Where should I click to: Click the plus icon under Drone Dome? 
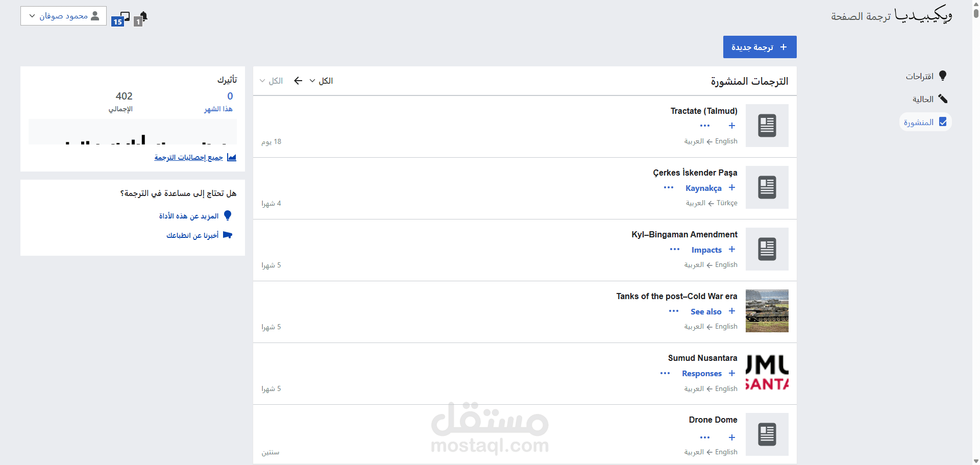pyautogui.click(x=732, y=437)
